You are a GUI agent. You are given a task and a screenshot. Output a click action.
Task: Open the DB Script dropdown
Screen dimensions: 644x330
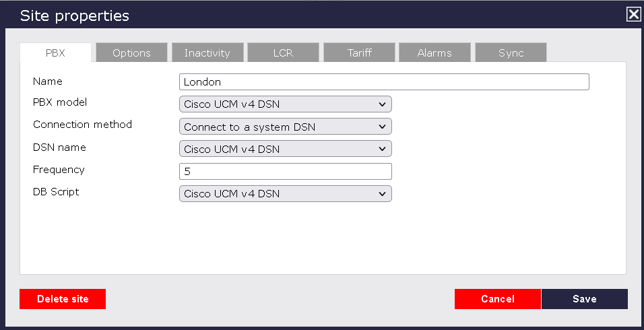tap(285, 194)
